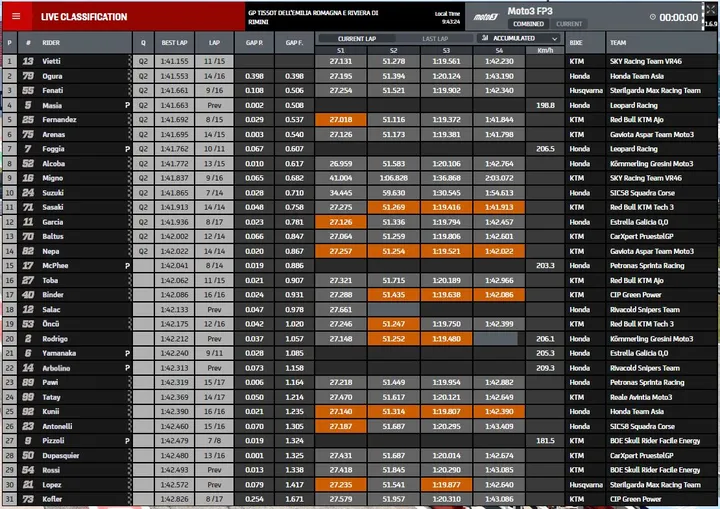Click the S1 sector header

pos(341,51)
